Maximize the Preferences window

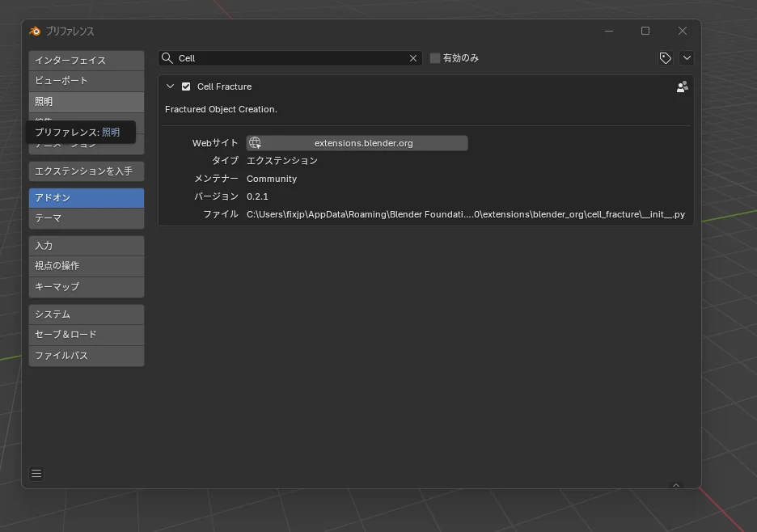pos(645,31)
